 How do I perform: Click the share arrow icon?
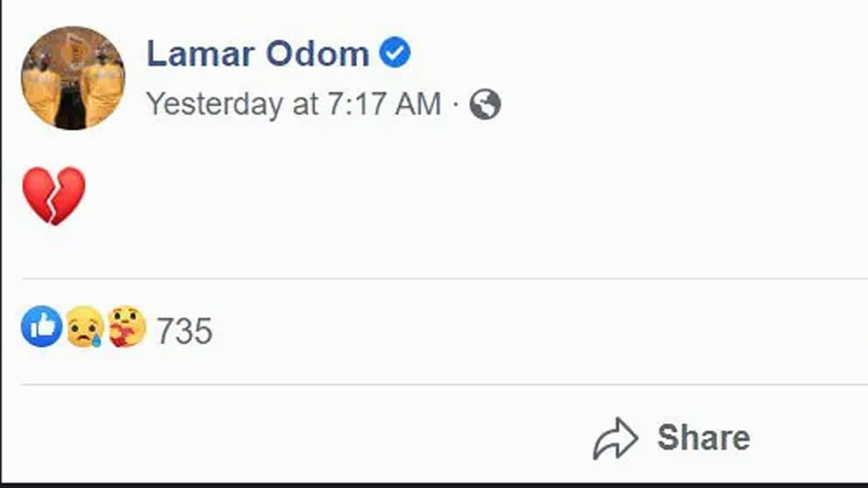[x=615, y=439]
